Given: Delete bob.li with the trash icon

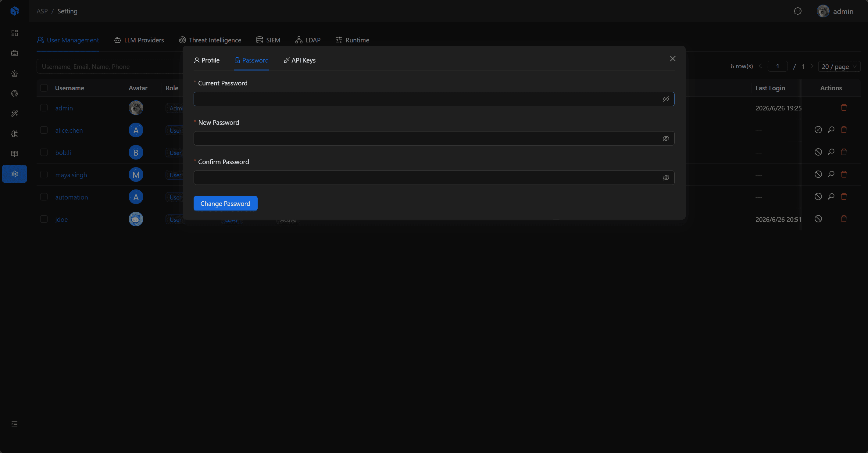Looking at the screenshot, I should tap(844, 152).
